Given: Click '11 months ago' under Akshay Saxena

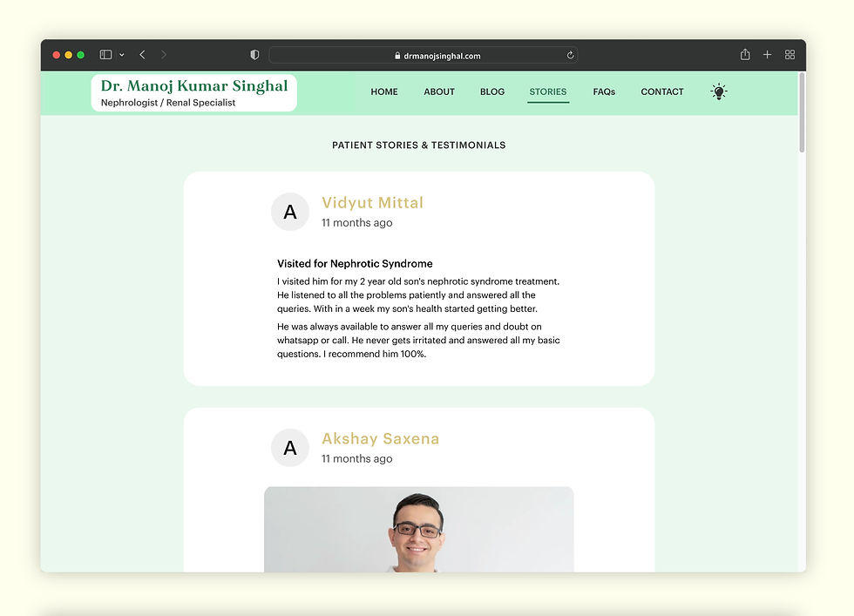Looking at the screenshot, I should coord(356,458).
